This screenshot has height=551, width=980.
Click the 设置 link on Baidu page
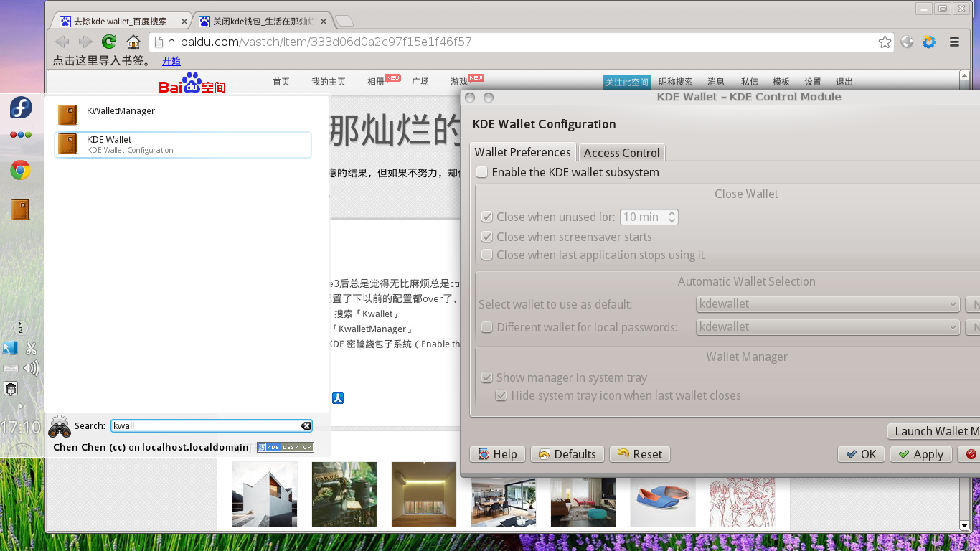(x=813, y=82)
